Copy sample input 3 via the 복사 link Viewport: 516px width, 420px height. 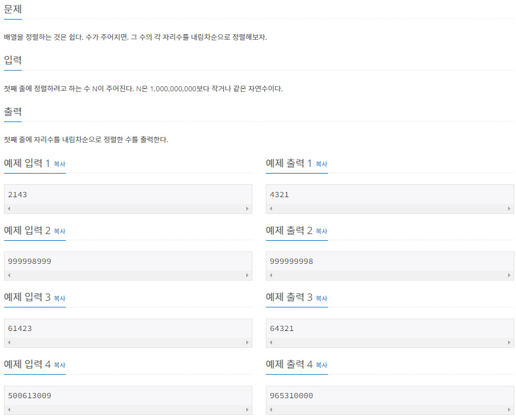tap(60, 298)
